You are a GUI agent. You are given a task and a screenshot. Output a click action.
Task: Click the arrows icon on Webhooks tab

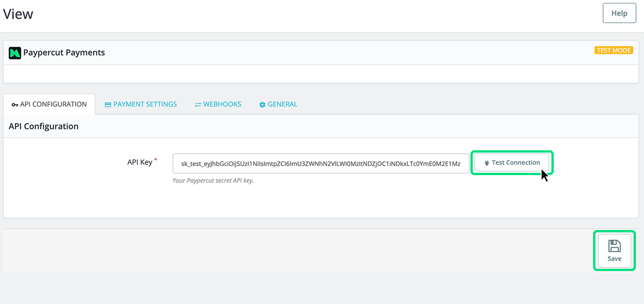pos(198,105)
